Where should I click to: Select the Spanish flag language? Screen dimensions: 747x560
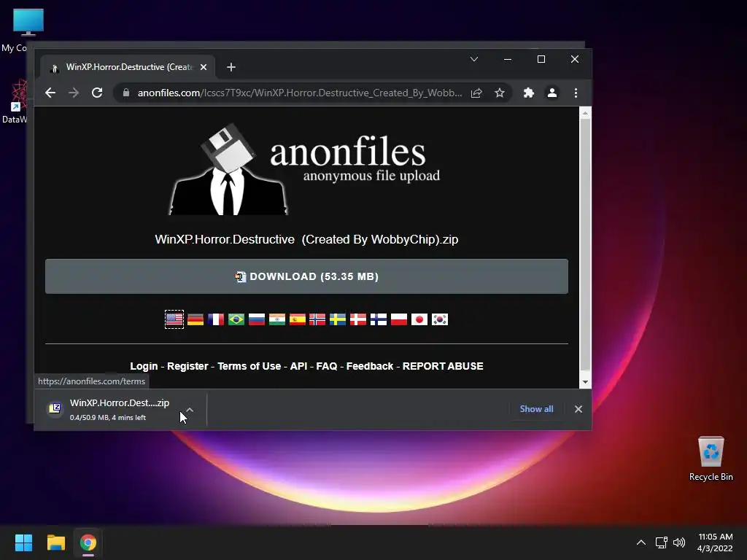point(298,319)
